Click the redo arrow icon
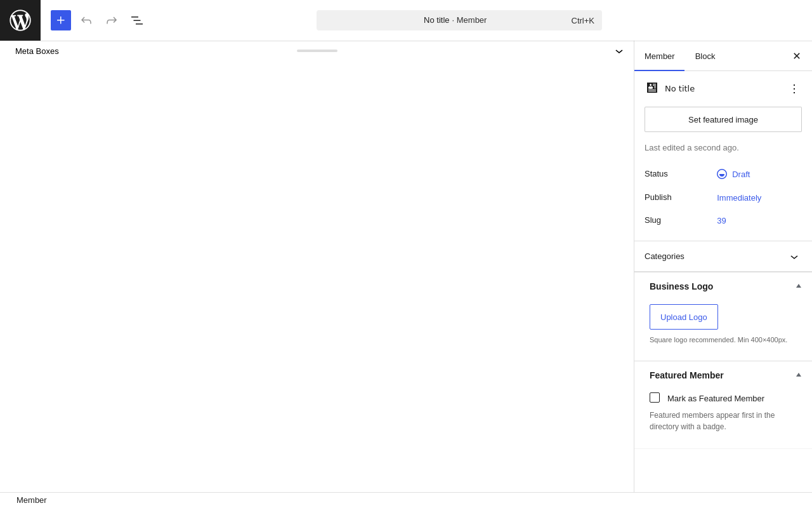The width and height of the screenshot is (812, 508). (112, 20)
